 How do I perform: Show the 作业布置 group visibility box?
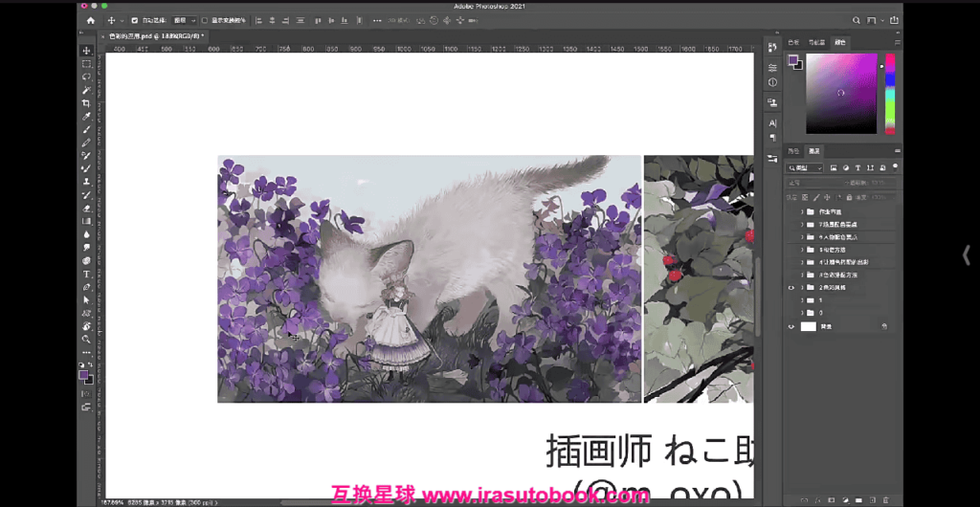coord(791,211)
